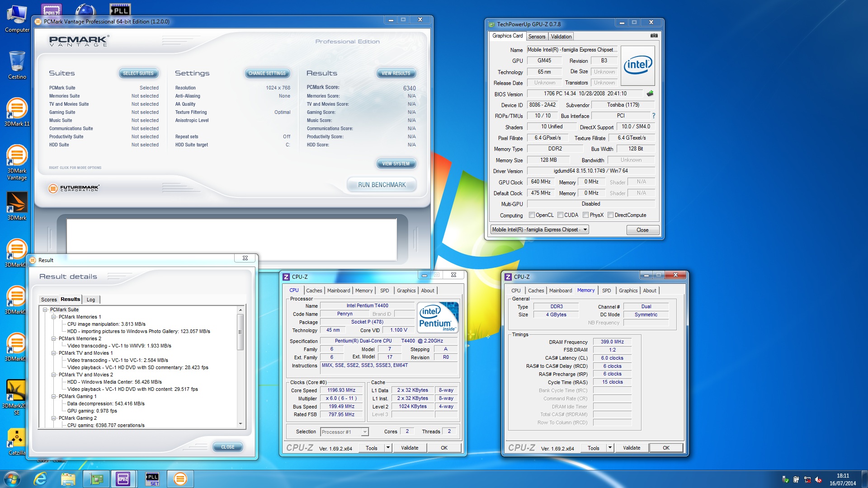Open the Caches tab in left CPU-Z window
This screenshot has width=868, height=488.
click(x=314, y=291)
